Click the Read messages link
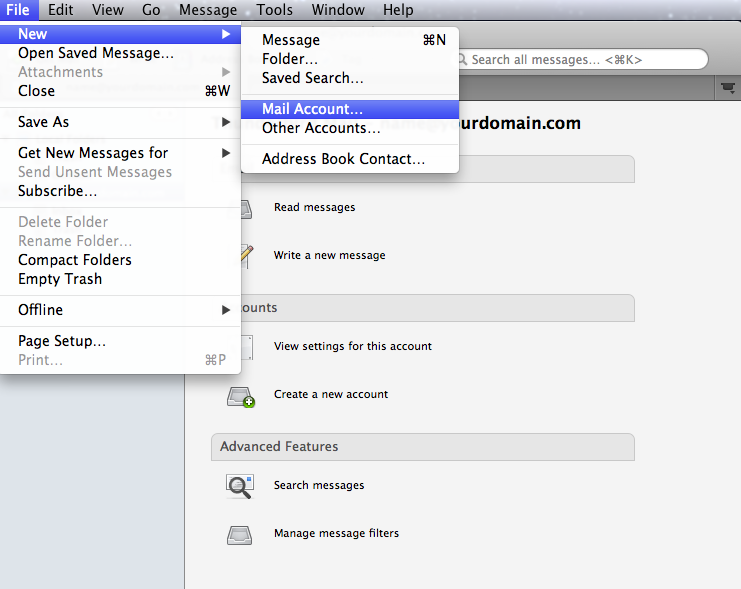This screenshot has height=589, width=741. pos(314,207)
